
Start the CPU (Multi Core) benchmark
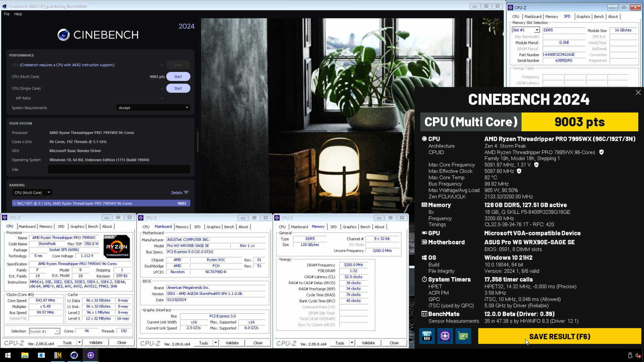click(x=178, y=77)
